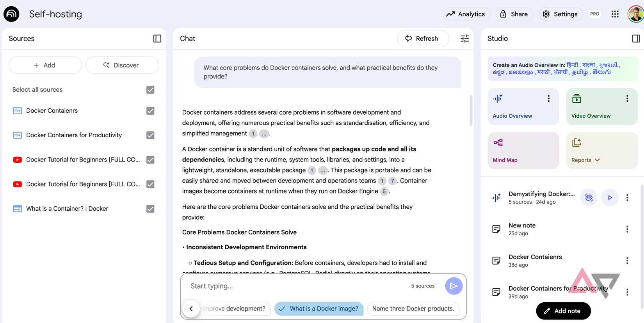Click in the Start typing chat field
Image resolution: width=644 pixels, height=323 pixels.
[273, 286]
